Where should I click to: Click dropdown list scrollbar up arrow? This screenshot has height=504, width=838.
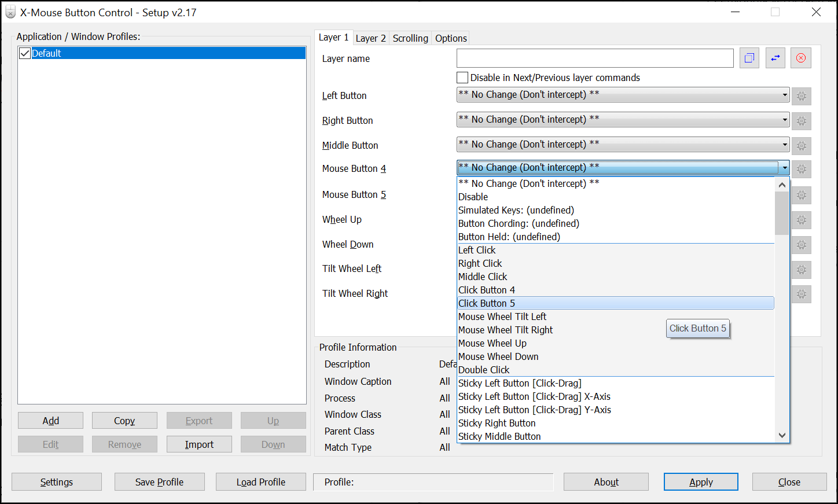tap(782, 185)
